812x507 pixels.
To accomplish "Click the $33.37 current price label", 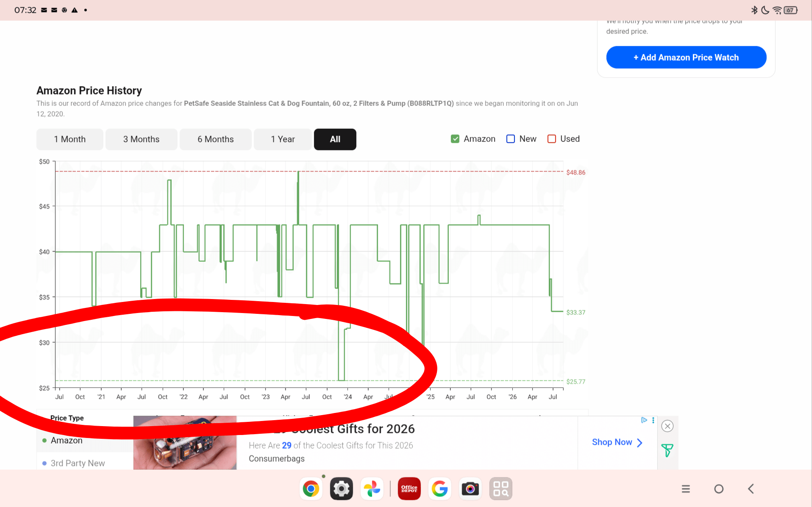I will (x=576, y=313).
